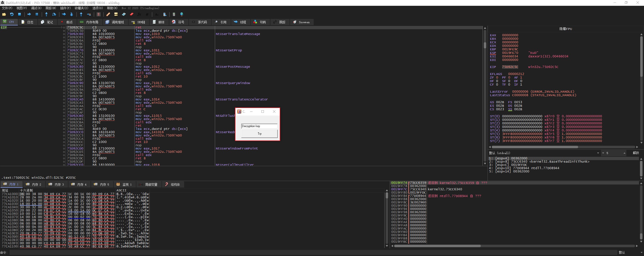Toggle breakpoint dot at address 75D92C60
The image size is (644, 256).
(64, 34)
